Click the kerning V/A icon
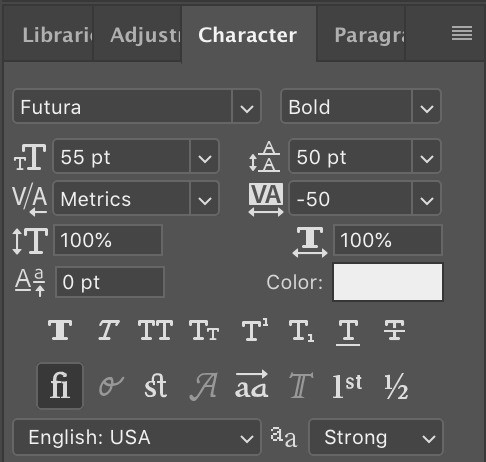 click(x=30, y=201)
